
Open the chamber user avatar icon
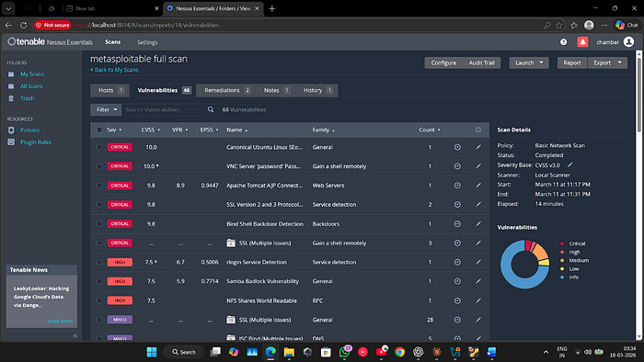click(x=628, y=42)
